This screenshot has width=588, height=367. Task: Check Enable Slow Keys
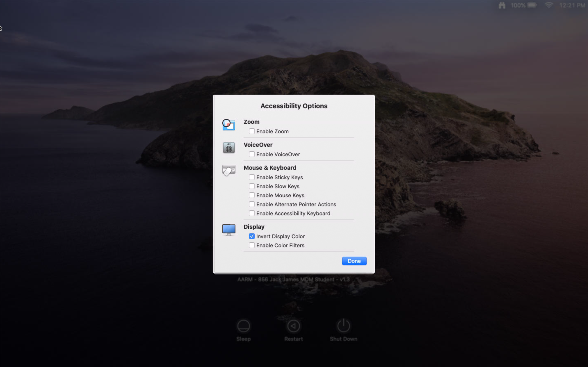tap(252, 186)
